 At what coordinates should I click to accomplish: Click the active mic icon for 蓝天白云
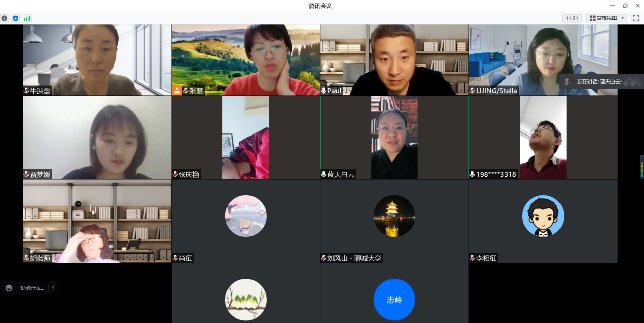pyautogui.click(x=324, y=174)
